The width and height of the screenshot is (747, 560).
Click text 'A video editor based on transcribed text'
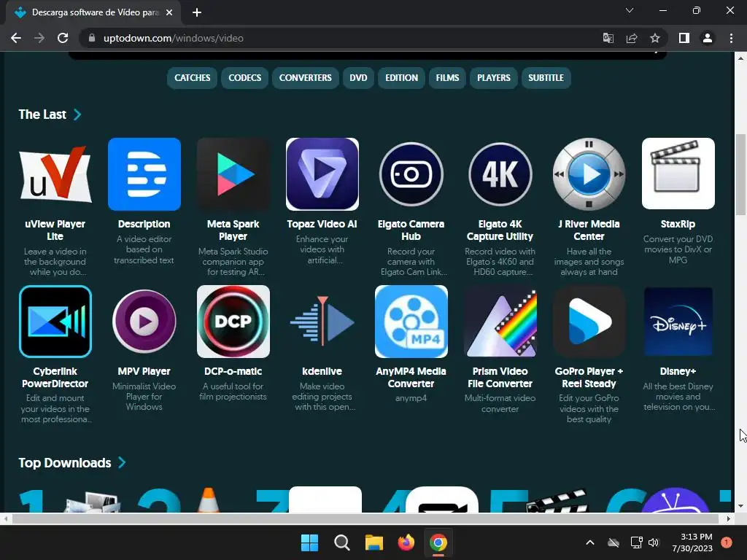tap(144, 249)
